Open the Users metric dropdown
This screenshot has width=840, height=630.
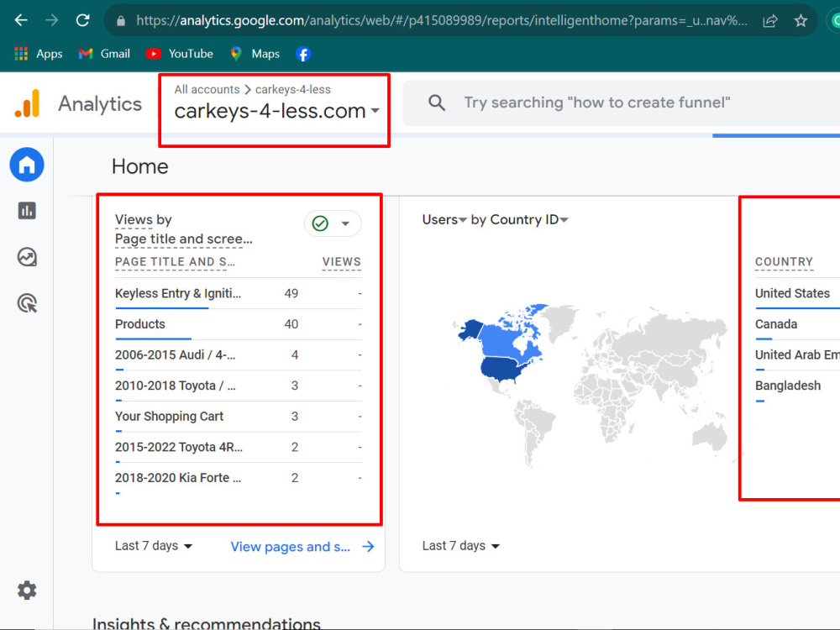(444, 219)
